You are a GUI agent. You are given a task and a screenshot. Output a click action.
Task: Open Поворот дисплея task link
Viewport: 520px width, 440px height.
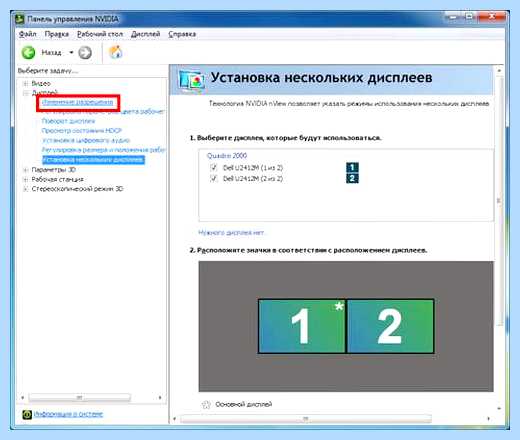pos(68,121)
